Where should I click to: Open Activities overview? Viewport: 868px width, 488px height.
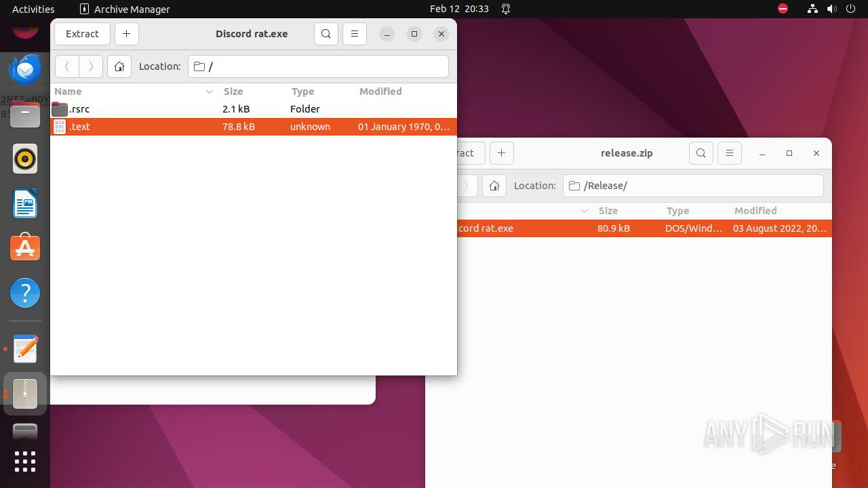(x=33, y=9)
